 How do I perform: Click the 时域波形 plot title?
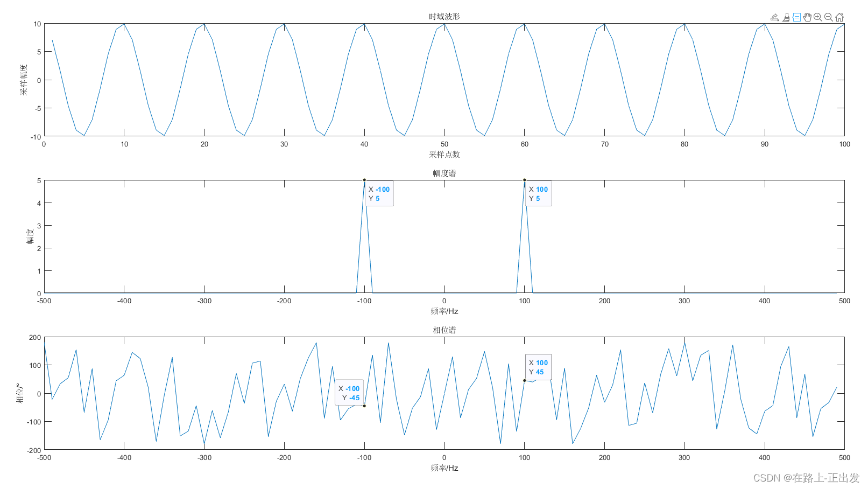click(444, 17)
